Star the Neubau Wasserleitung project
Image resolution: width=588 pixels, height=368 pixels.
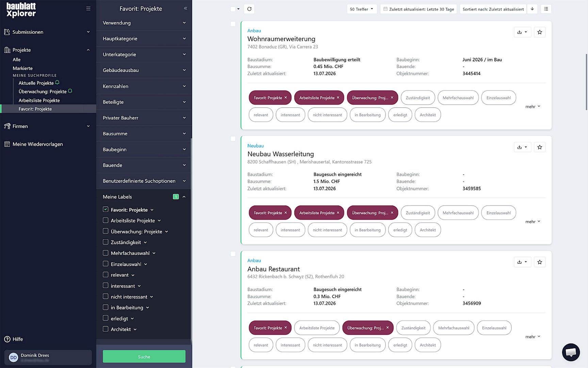(540, 147)
